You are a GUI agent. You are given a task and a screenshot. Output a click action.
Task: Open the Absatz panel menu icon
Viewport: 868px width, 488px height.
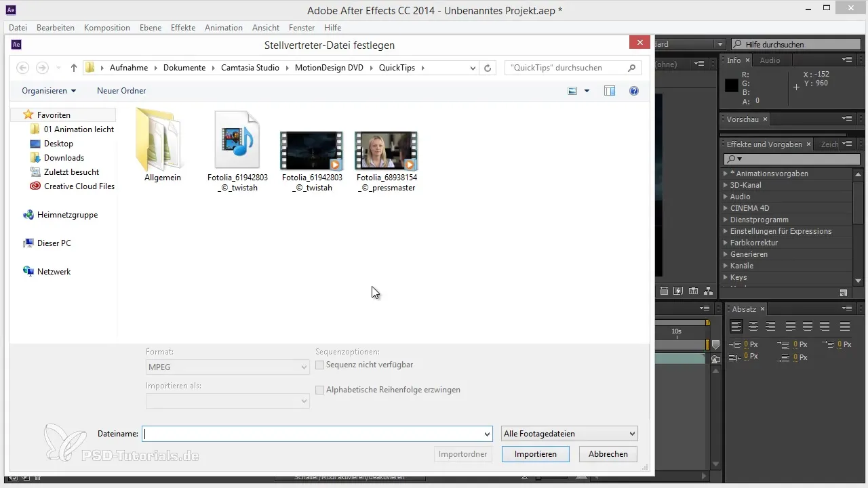coord(846,308)
